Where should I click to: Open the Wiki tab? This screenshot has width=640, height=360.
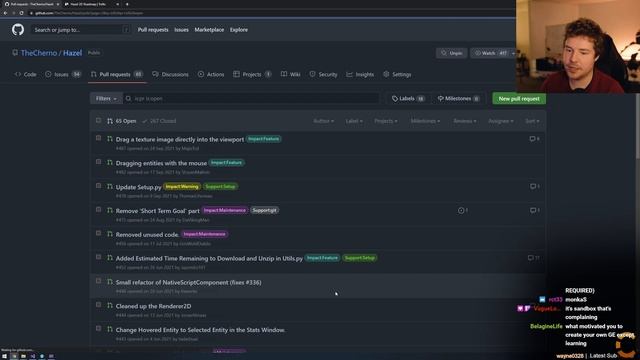[291, 74]
